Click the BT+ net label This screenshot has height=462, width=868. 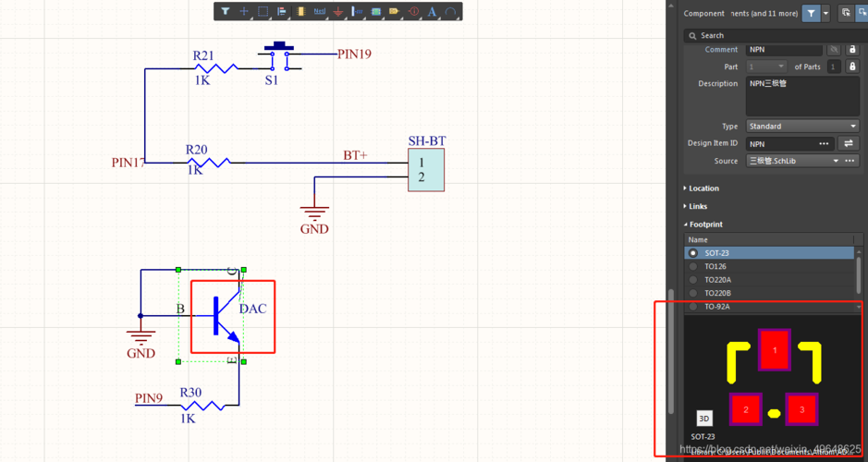tap(355, 155)
